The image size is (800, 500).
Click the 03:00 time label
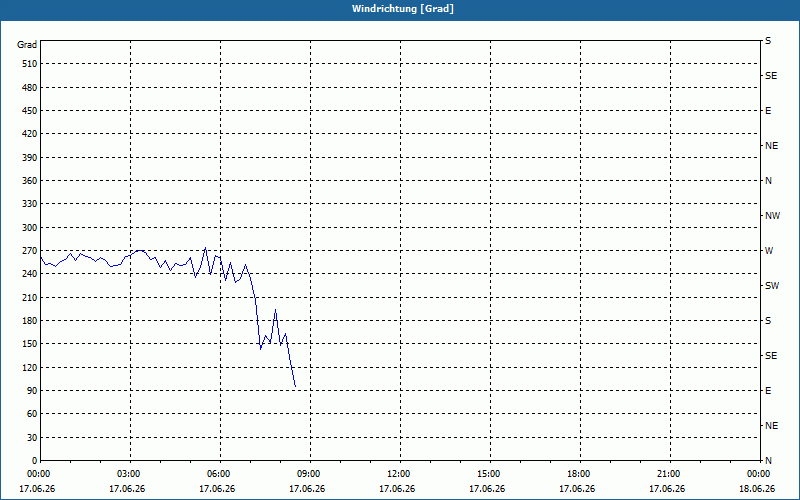[129, 474]
